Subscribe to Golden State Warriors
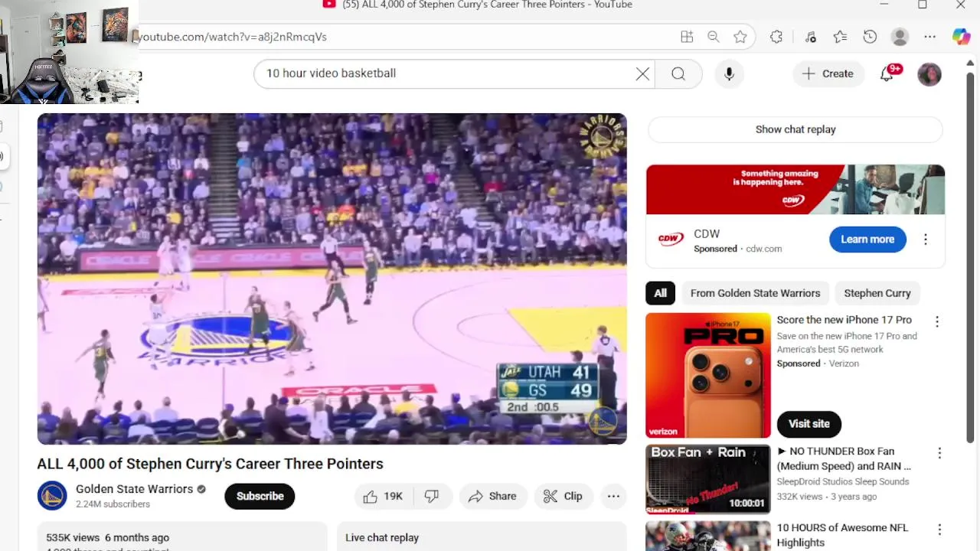 [260, 496]
